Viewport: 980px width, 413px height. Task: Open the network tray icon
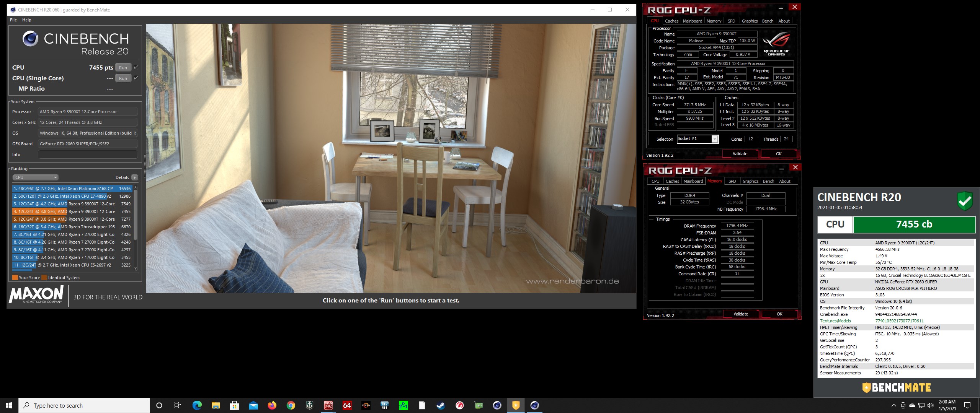921,405
